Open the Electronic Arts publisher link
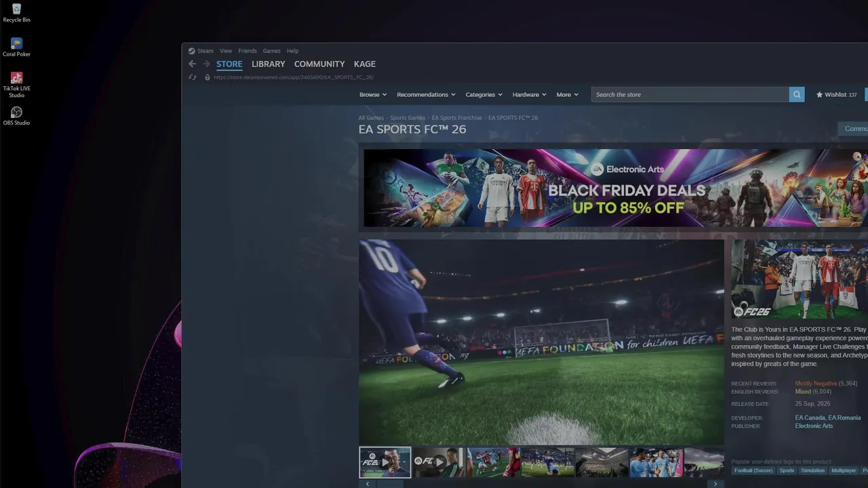 click(x=814, y=426)
